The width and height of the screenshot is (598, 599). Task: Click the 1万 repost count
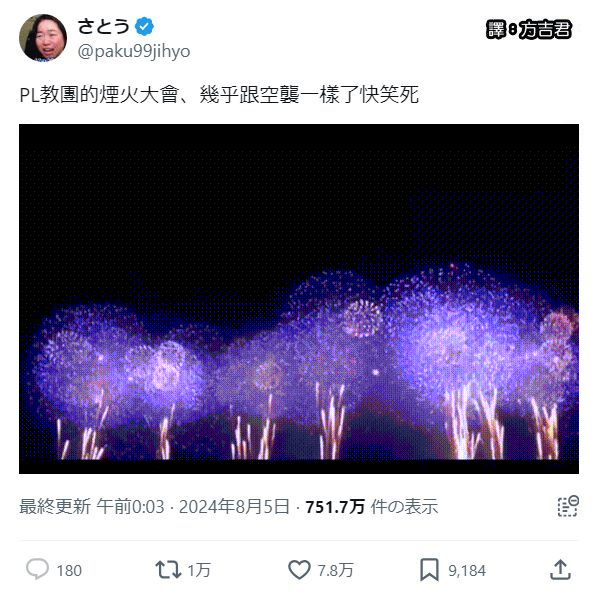point(199,570)
